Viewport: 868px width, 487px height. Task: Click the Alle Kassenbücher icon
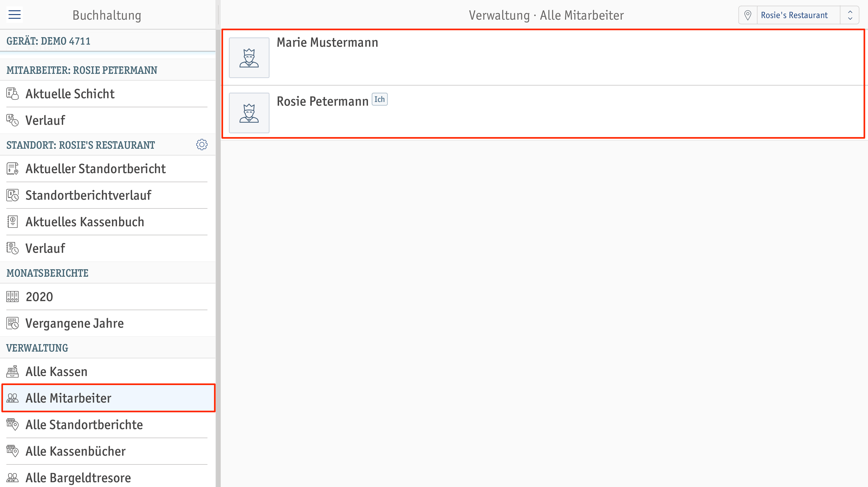(12, 452)
